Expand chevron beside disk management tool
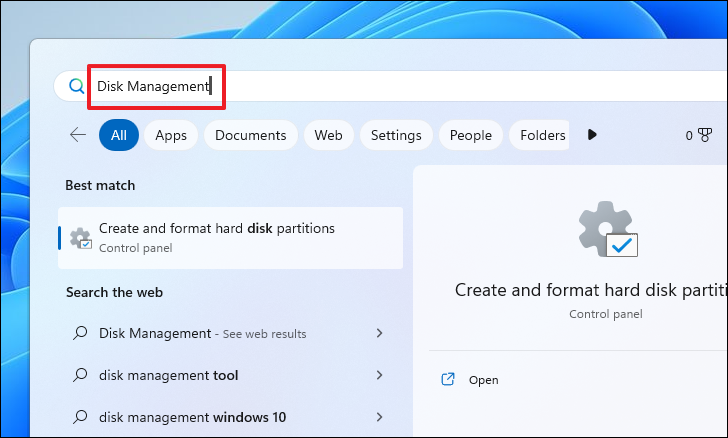 pos(380,375)
